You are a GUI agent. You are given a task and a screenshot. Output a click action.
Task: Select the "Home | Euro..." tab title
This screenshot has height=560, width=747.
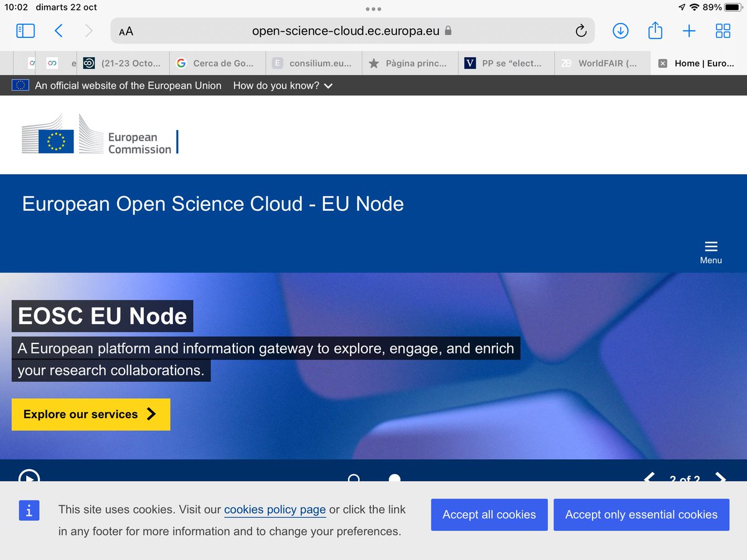coord(704,63)
